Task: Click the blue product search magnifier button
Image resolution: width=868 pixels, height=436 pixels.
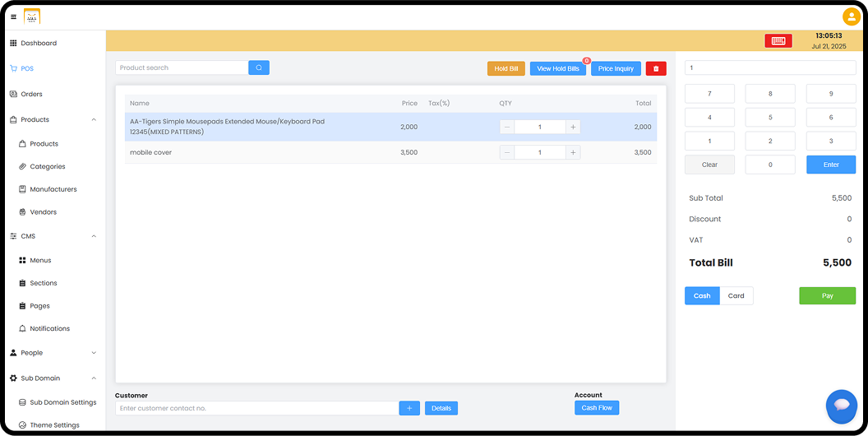Action: tap(259, 68)
